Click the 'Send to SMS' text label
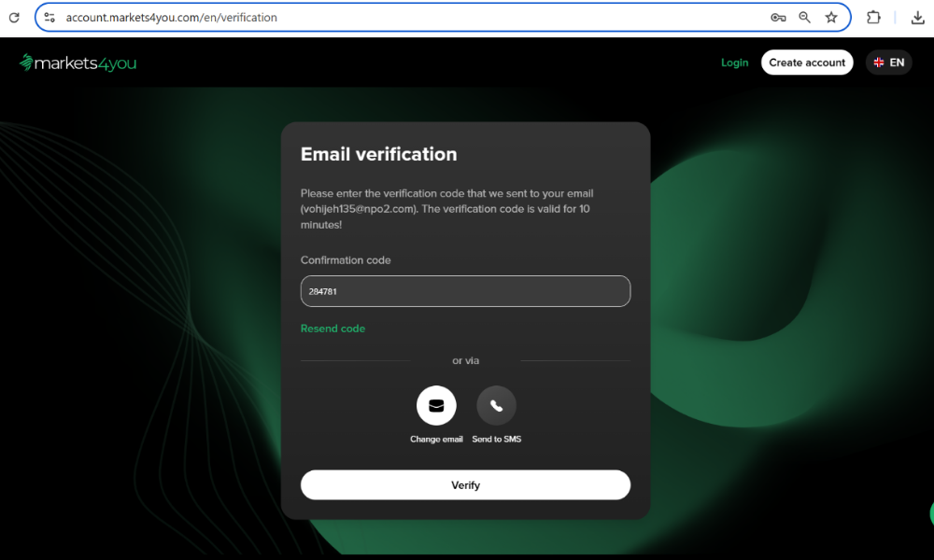This screenshot has width=934, height=560. 496,440
